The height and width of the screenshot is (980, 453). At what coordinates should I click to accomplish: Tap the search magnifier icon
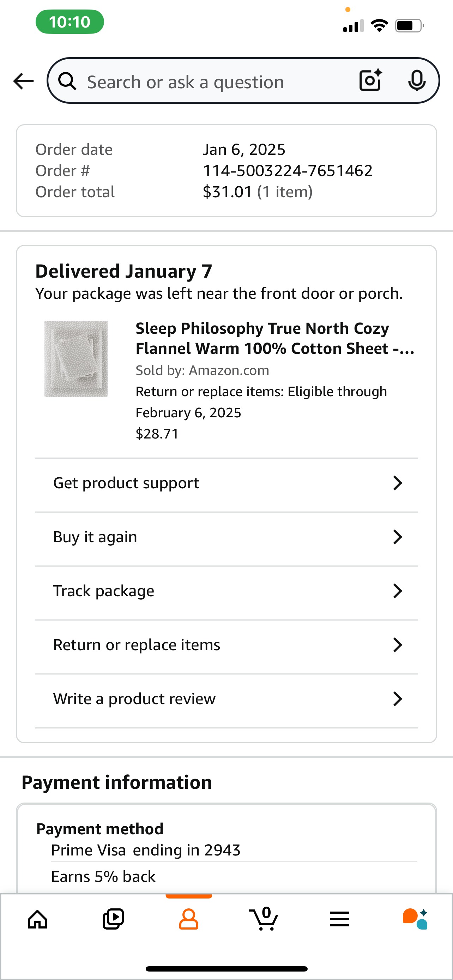(67, 81)
